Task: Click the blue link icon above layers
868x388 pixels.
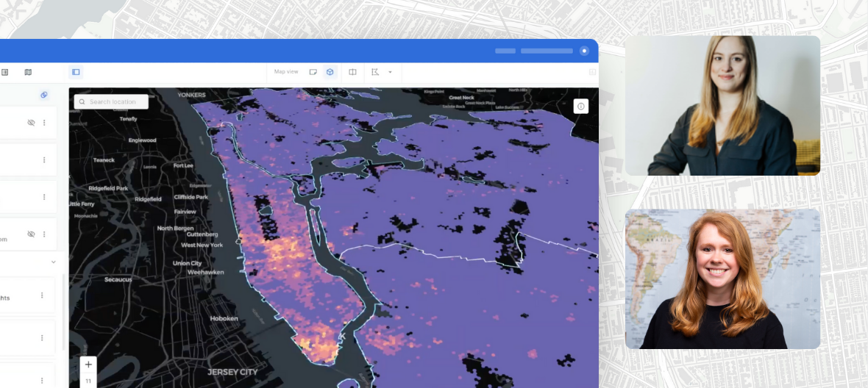Action: pyautogui.click(x=43, y=95)
